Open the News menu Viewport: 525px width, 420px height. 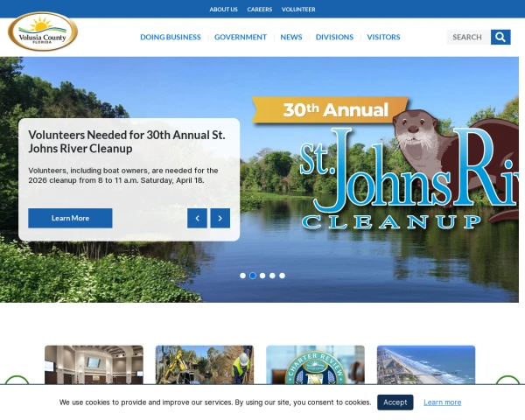pyautogui.click(x=291, y=37)
